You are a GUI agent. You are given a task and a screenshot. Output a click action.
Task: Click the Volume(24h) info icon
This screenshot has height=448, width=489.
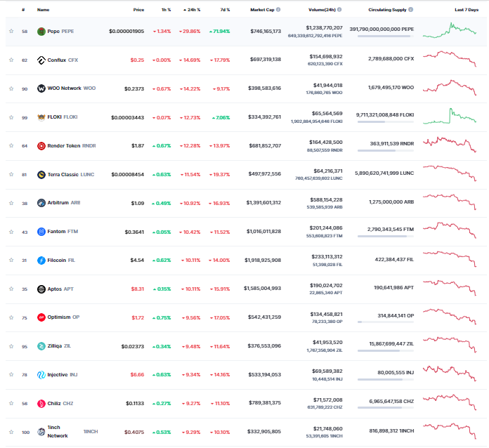[x=339, y=10]
